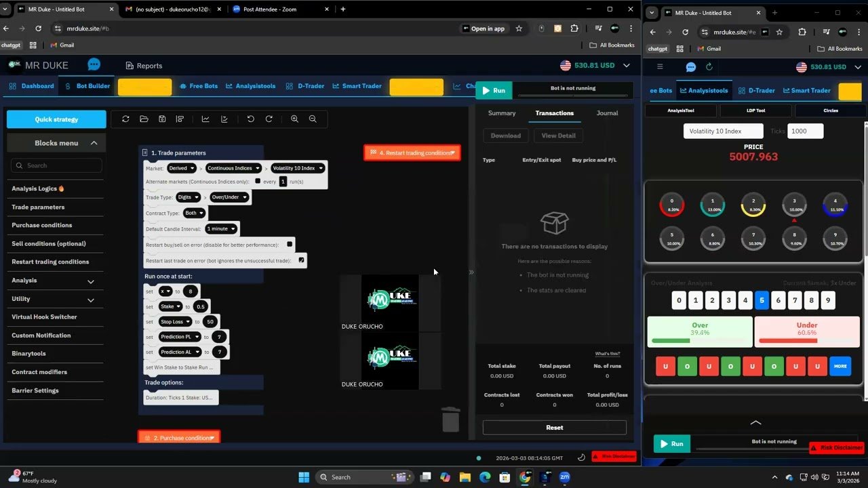Open the Reports link in header
The height and width of the screenshot is (488, 868).
pyautogui.click(x=144, y=66)
